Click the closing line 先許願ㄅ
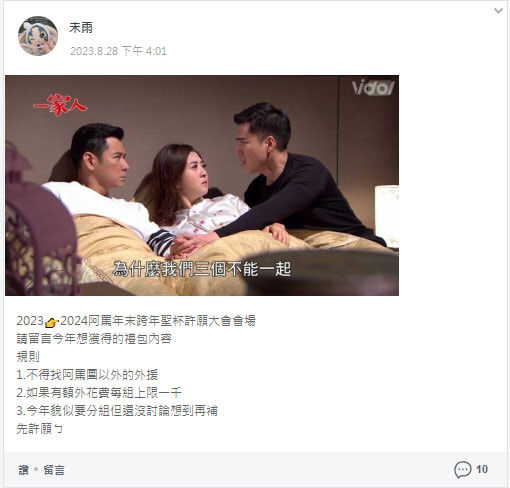This screenshot has width=510, height=488. (x=39, y=429)
